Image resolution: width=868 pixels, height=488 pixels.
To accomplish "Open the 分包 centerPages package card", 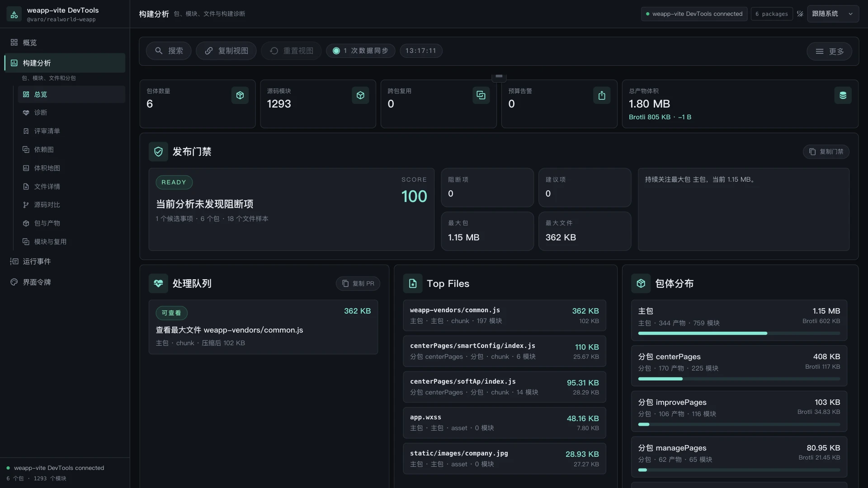I will (x=739, y=366).
